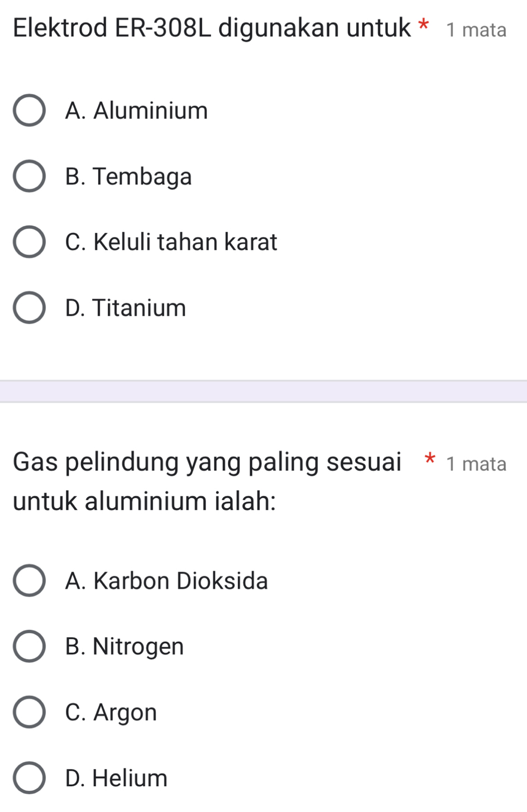Mark the radio circle for Keluli tahan karat

click(x=29, y=242)
